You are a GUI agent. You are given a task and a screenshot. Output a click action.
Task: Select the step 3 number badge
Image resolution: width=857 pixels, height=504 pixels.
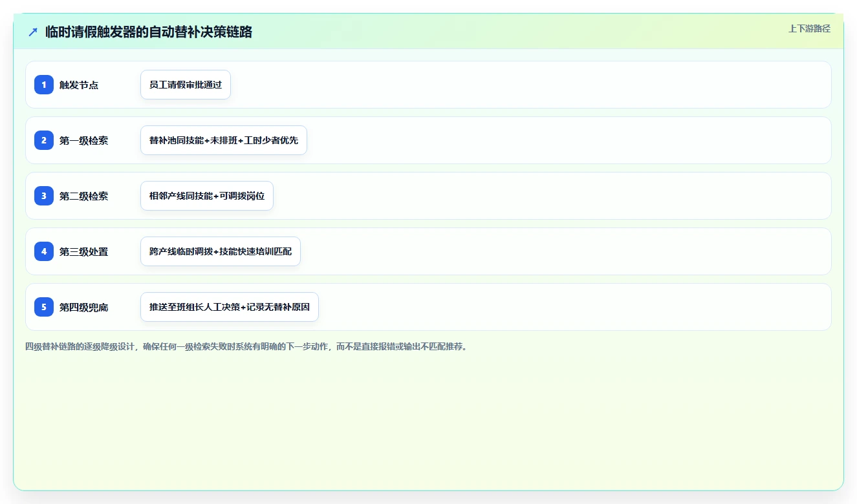click(44, 196)
